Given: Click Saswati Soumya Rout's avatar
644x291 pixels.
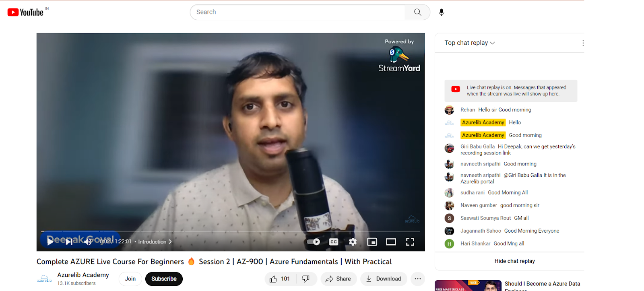Looking at the screenshot, I should [x=449, y=218].
